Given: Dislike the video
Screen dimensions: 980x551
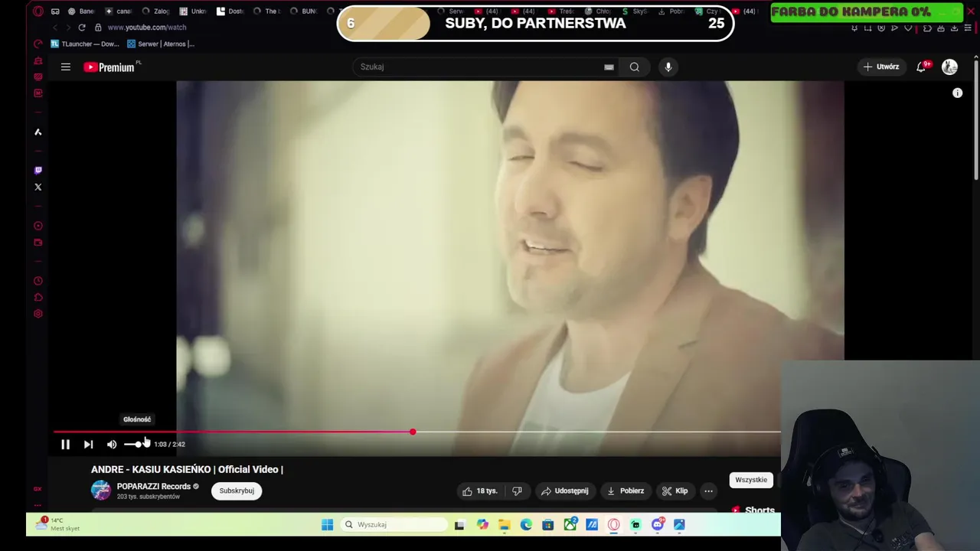Looking at the screenshot, I should (x=517, y=491).
